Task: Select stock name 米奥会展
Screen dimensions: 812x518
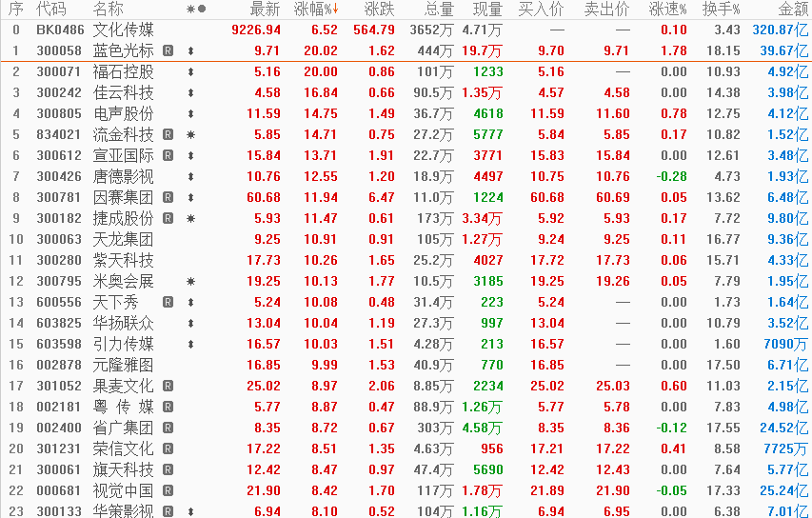Action: point(123,281)
